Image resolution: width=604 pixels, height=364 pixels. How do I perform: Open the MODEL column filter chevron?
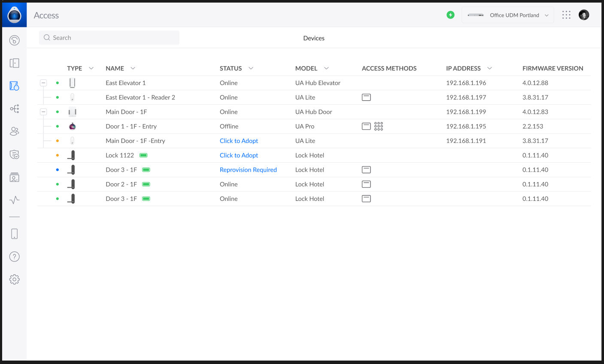point(326,68)
